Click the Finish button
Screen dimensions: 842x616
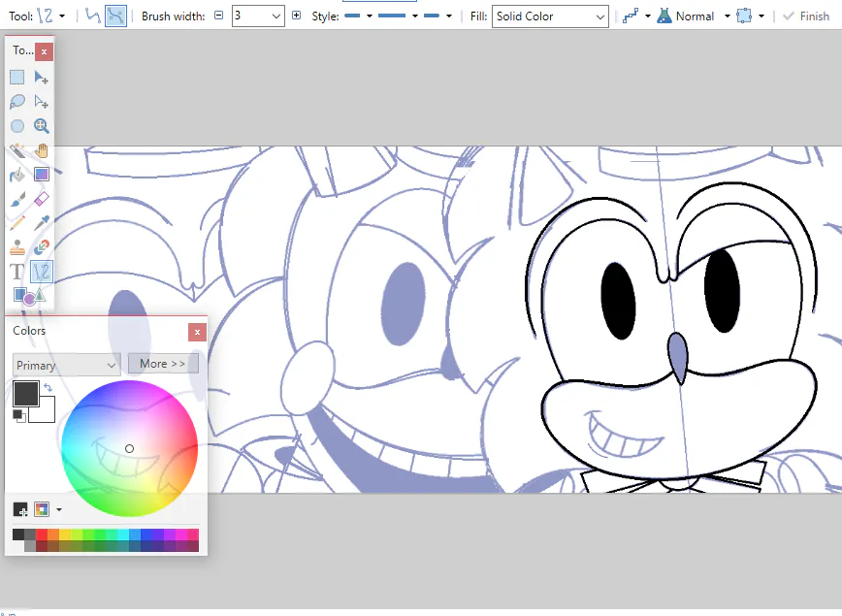[x=806, y=16]
